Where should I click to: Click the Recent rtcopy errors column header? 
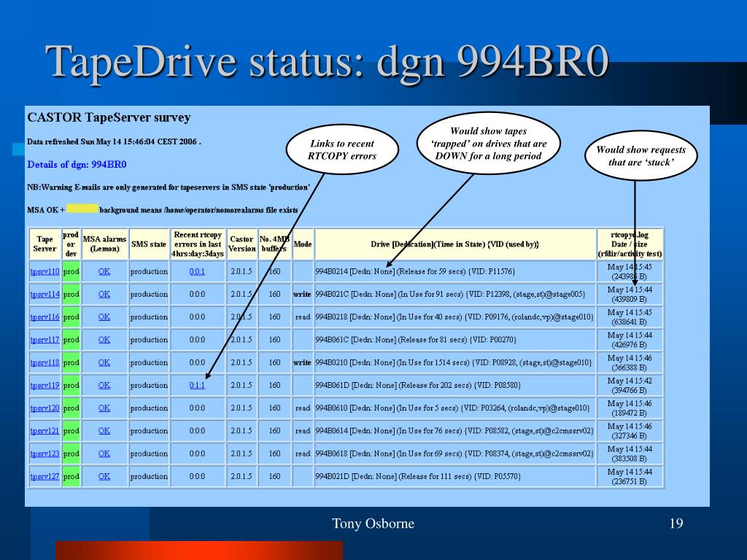(198, 244)
